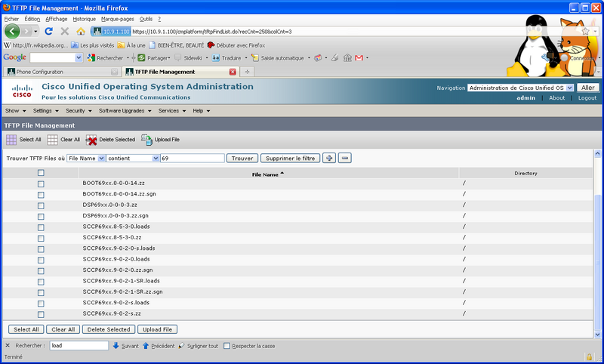Enable Respecter la casse checkbox

227,346
